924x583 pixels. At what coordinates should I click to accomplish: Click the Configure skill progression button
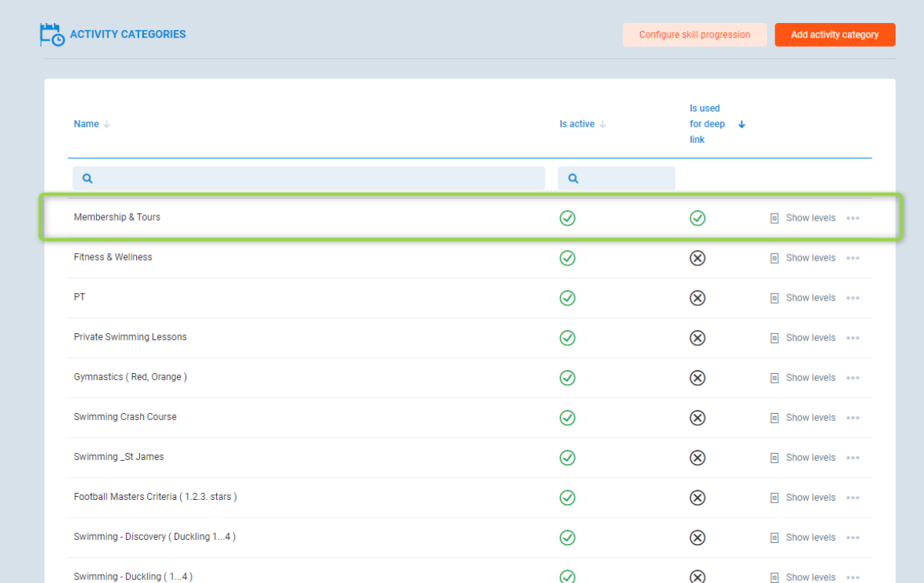(x=694, y=35)
